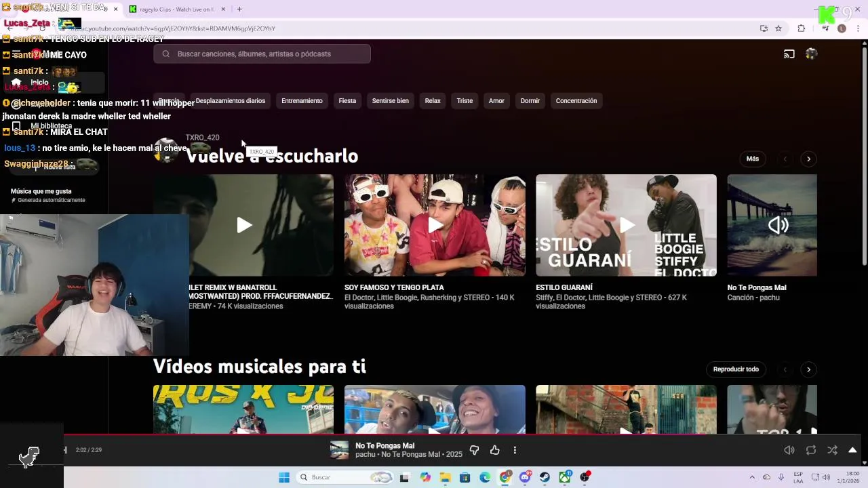Show previous items in Vuelve a escucharlo
Viewport: 868px width, 488px height.
[x=785, y=159]
